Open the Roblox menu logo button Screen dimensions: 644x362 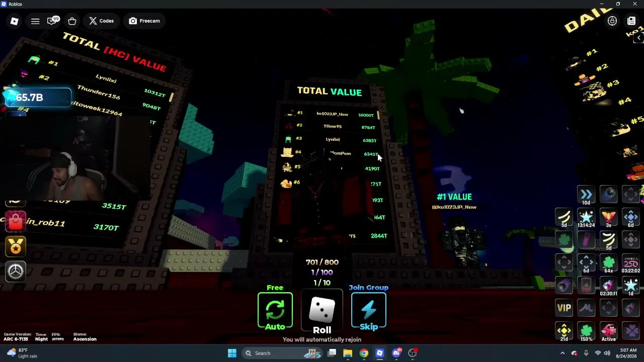pos(14,21)
